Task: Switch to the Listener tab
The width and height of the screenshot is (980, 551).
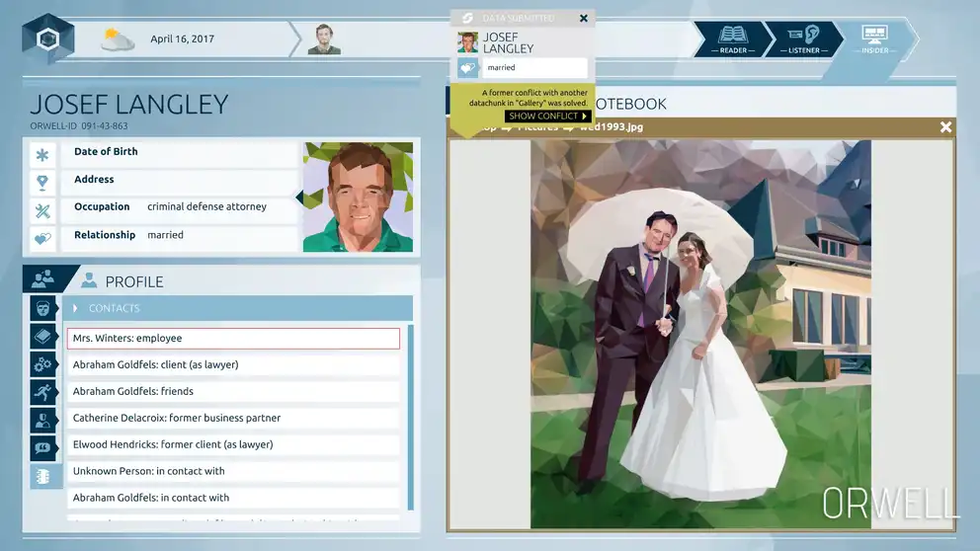Action: 803,39
